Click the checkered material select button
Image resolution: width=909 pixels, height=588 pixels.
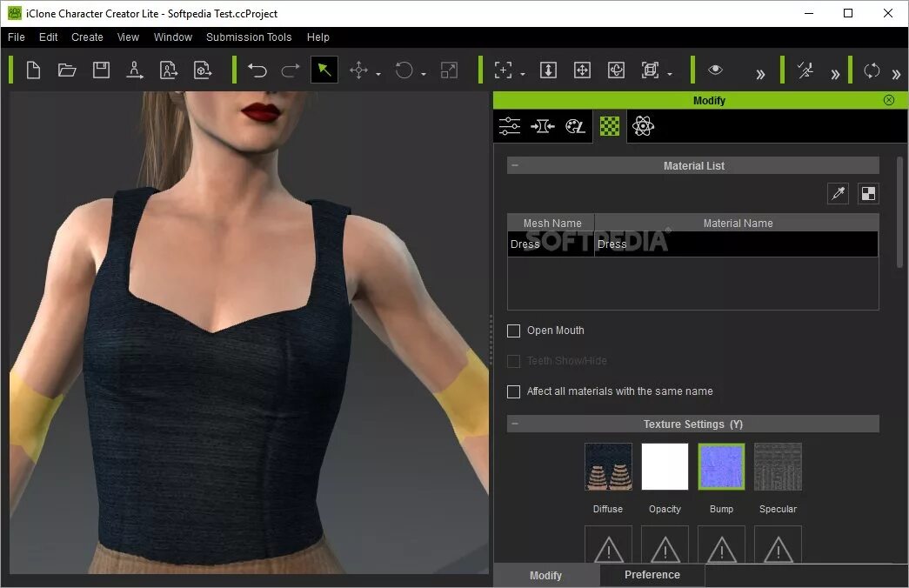point(868,193)
